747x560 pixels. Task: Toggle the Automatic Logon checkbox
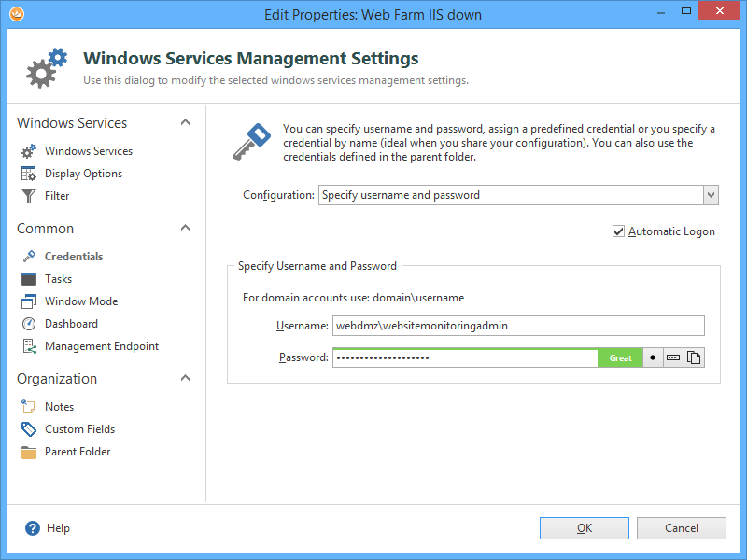[618, 231]
